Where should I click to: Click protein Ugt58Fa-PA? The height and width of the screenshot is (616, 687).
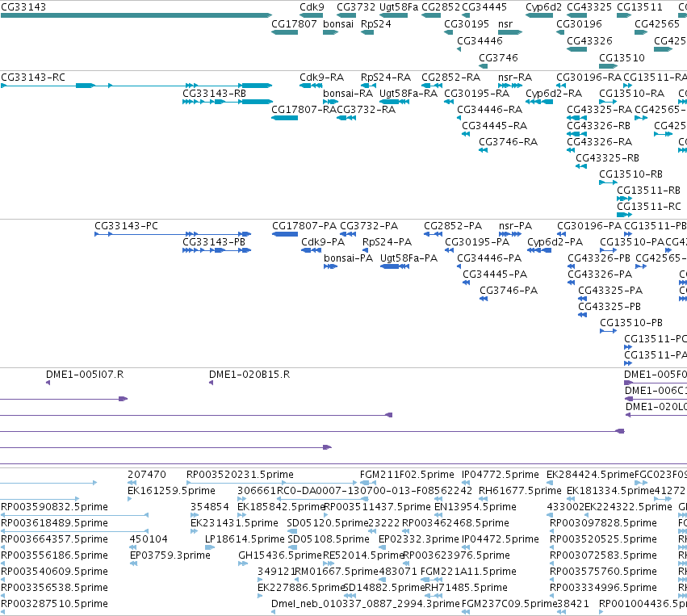pos(408,258)
